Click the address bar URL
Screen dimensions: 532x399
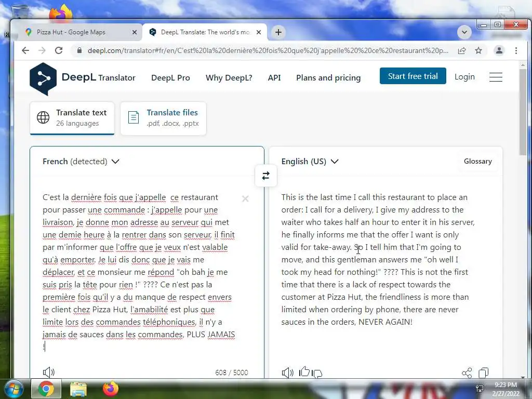[x=268, y=50]
